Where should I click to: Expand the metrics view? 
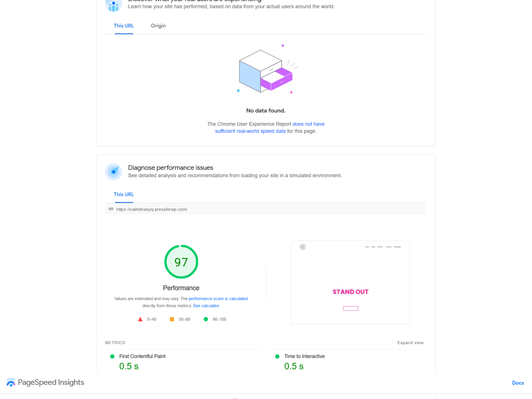(410, 343)
